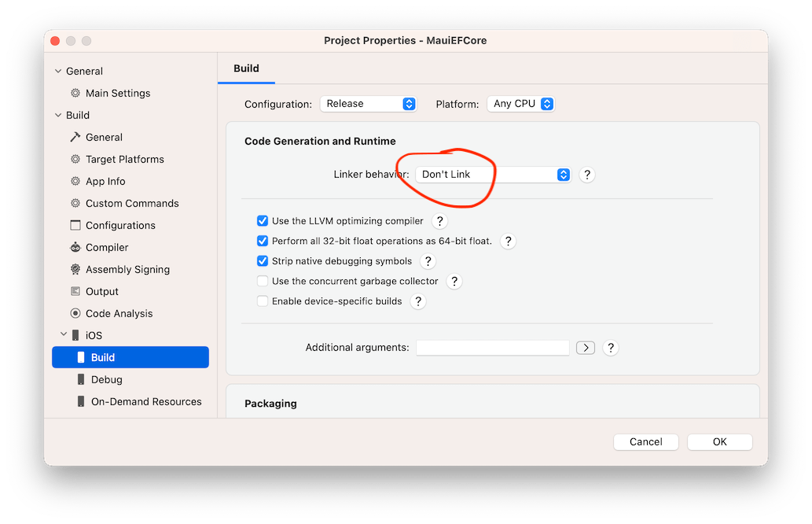Change the Configuration from Release

point(368,103)
